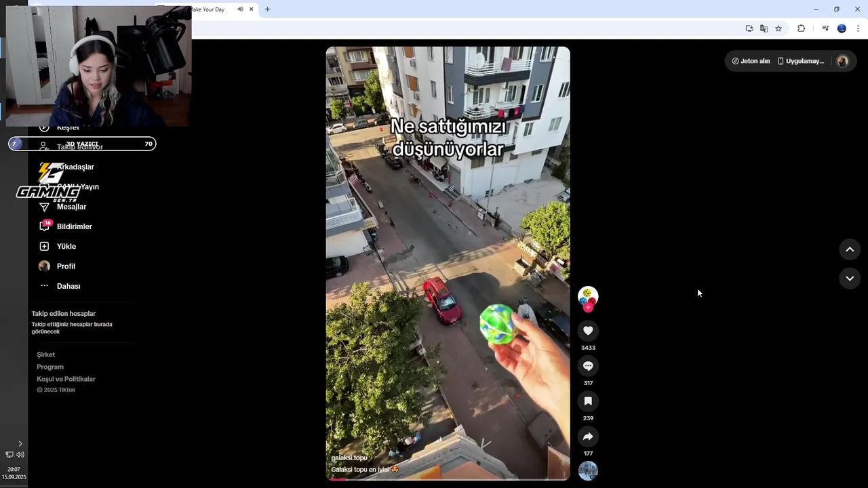Click the video progress bar at bottom
868x488 pixels.
[x=448, y=479]
